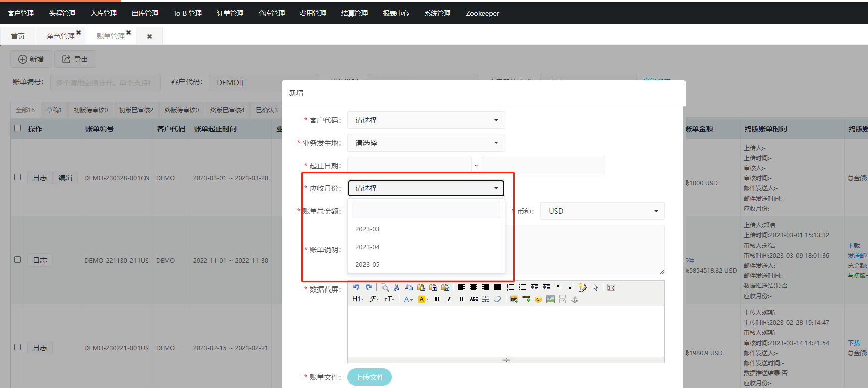Align text left in the editor
The width and height of the screenshot is (868, 388).
tap(462, 287)
